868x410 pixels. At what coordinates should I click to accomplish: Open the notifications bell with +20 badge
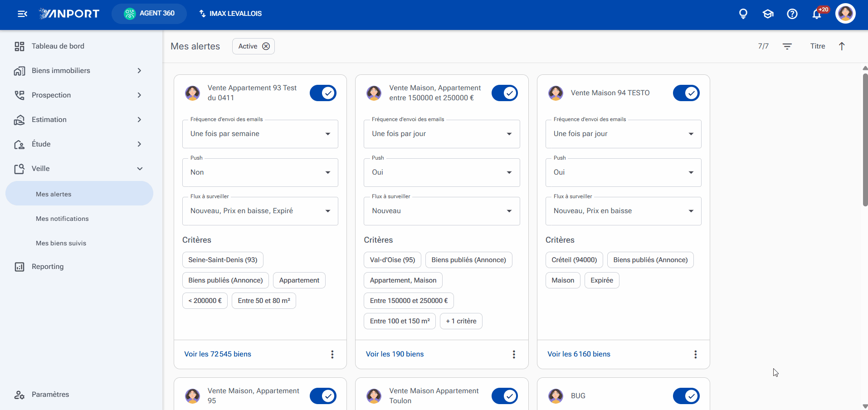[x=817, y=14]
